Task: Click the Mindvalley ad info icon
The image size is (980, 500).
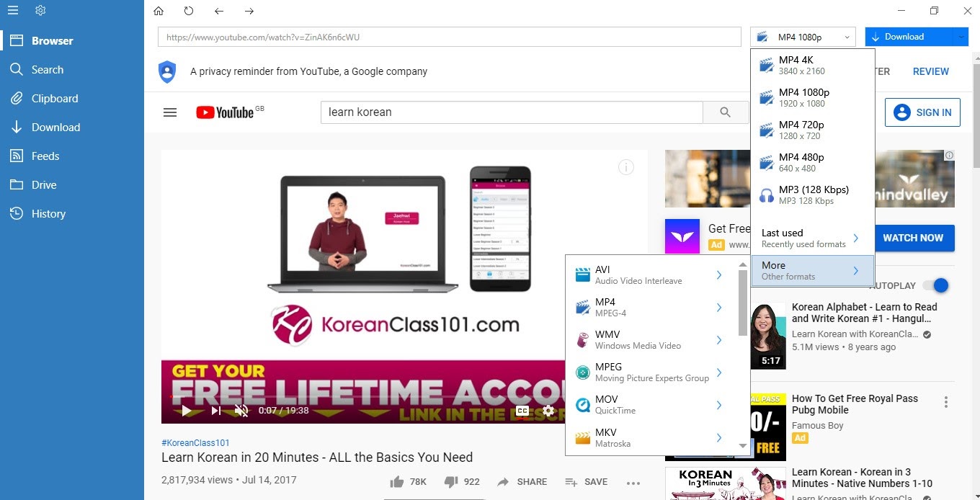Action: 949,155
